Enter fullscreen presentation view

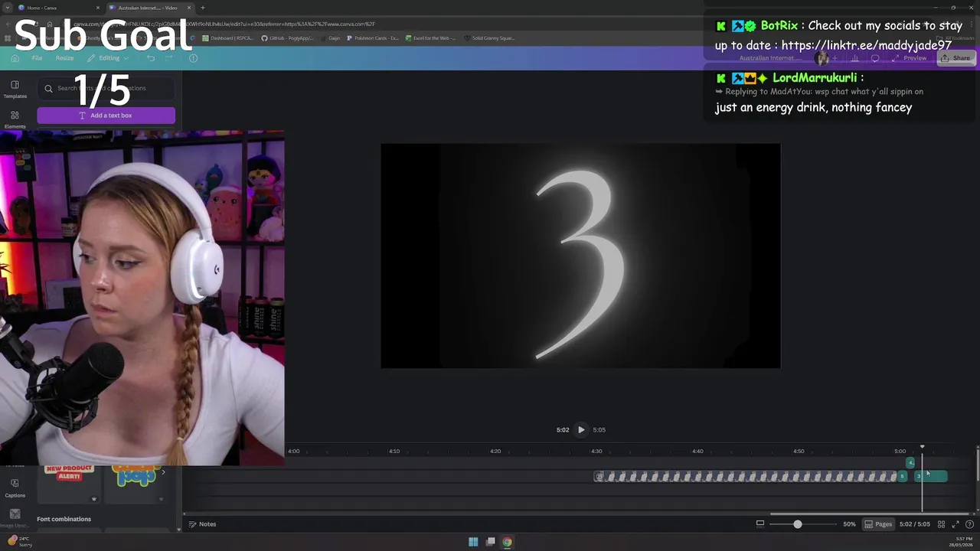click(x=955, y=524)
